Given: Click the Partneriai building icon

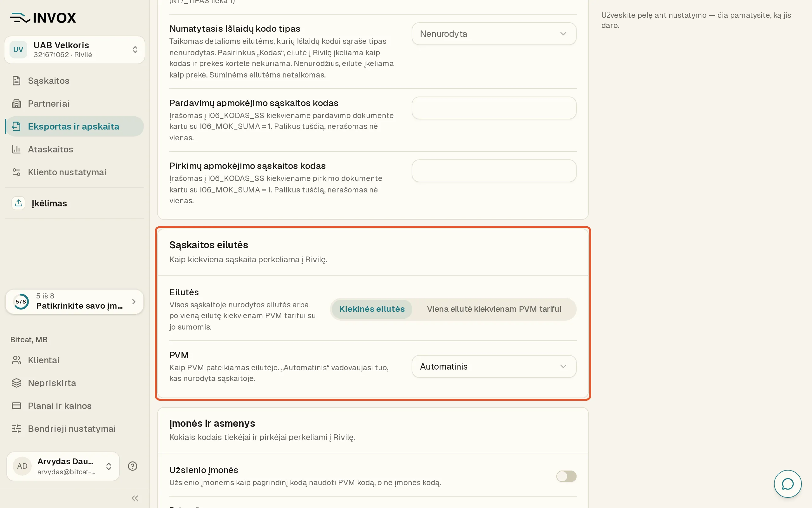Looking at the screenshot, I should pos(16,104).
